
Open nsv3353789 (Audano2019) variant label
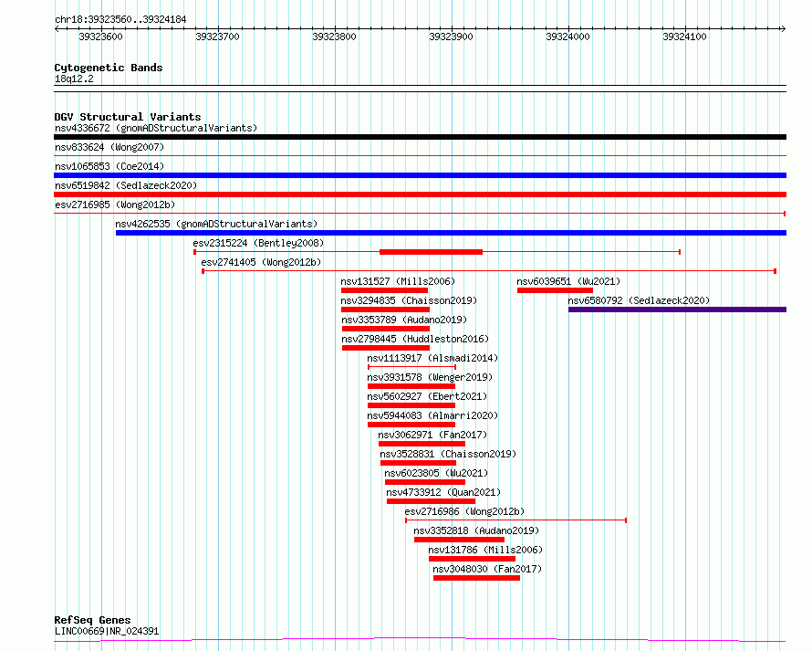pos(404,320)
